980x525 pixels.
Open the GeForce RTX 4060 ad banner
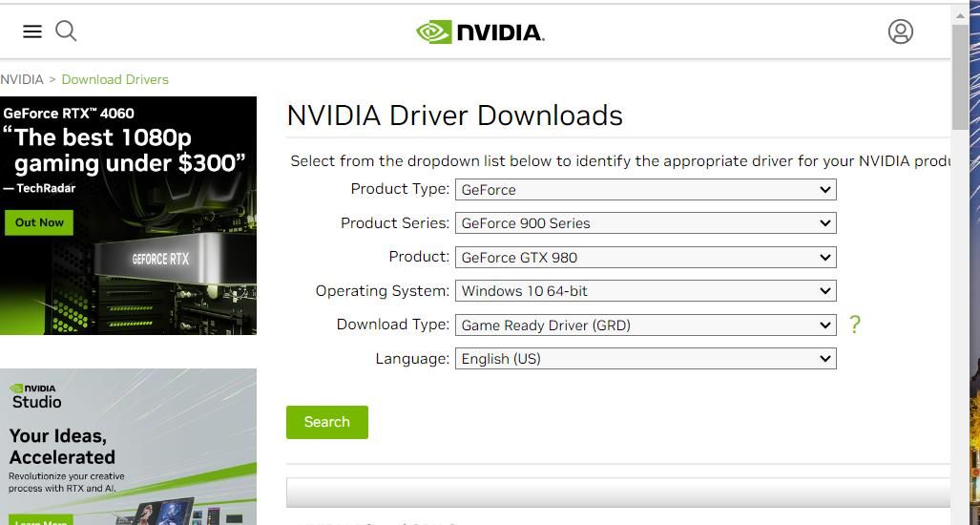click(128, 216)
